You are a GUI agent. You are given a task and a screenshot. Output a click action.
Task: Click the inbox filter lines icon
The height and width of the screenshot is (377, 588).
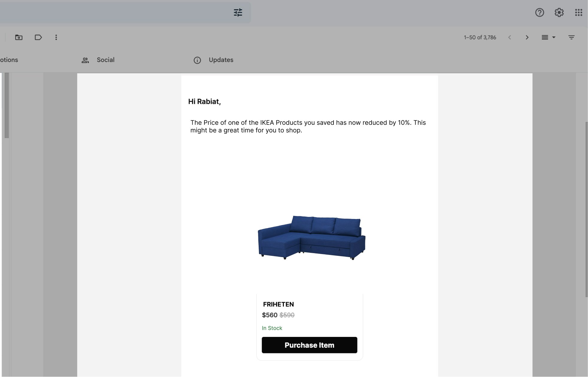[571, 37]
